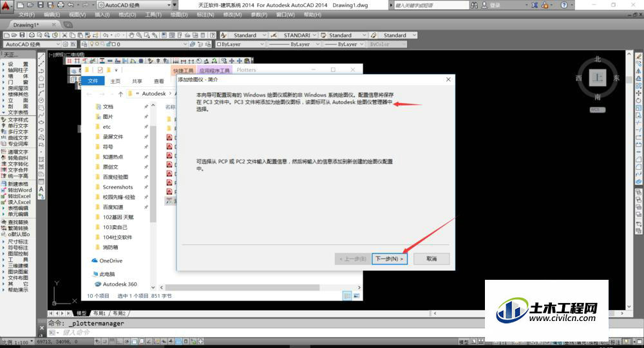Switch Explorer to details view icon

pyautogui.click(x=347, y=296)
